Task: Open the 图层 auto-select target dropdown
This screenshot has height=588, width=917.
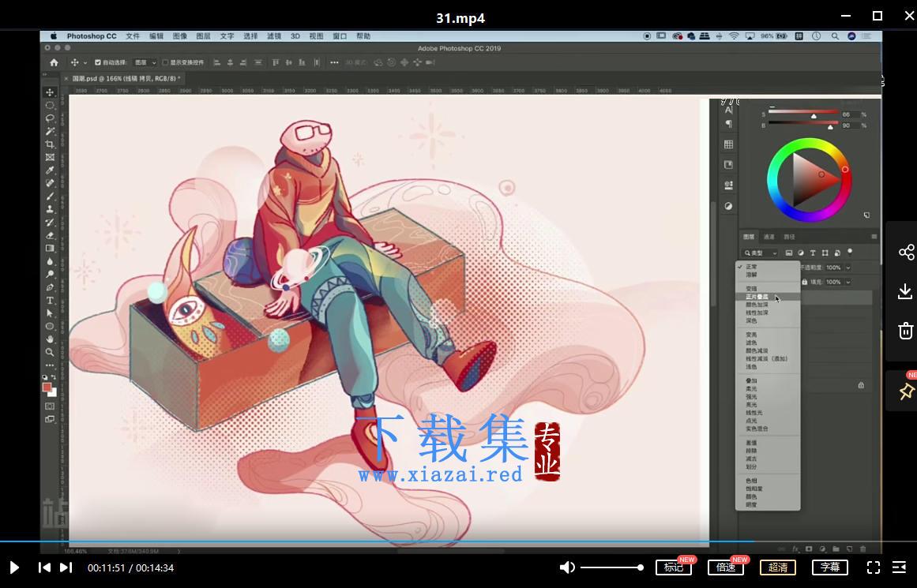Action: 145,62
